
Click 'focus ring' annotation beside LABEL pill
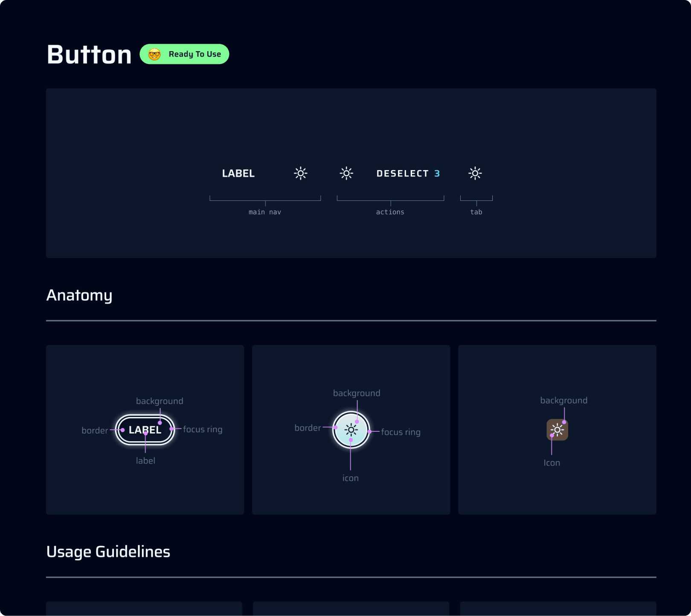tap(203, 429)
